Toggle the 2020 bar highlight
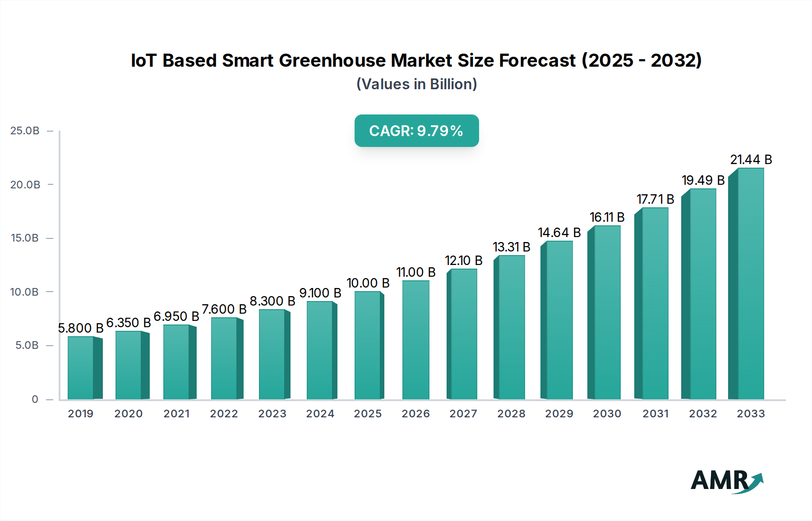This screenshot has width=812, height=521. tap(129, 365)
